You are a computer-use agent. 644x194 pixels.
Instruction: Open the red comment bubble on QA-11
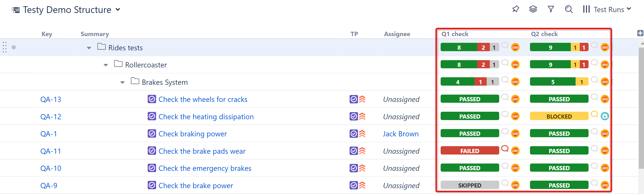pyautogui.click(x=505, y=148)
